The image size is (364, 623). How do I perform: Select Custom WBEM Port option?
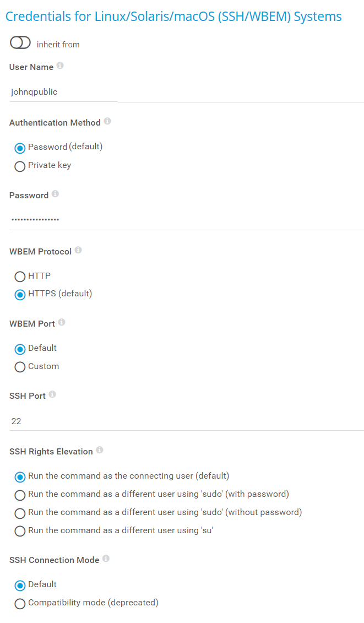pyautogui.click(x=20, y=367)
